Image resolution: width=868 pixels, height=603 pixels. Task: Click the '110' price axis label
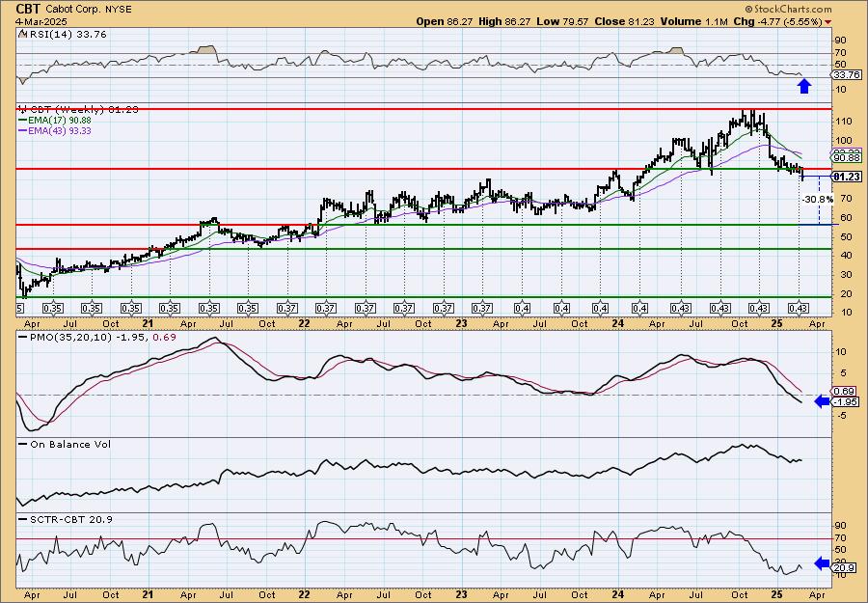[x=844, y=122]
